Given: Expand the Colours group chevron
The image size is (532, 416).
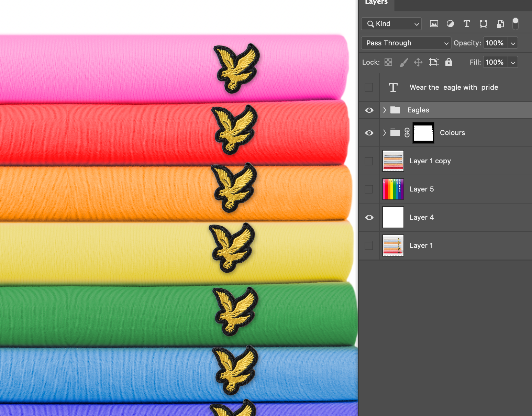Looking at the screenshot, I should (385, 133).
